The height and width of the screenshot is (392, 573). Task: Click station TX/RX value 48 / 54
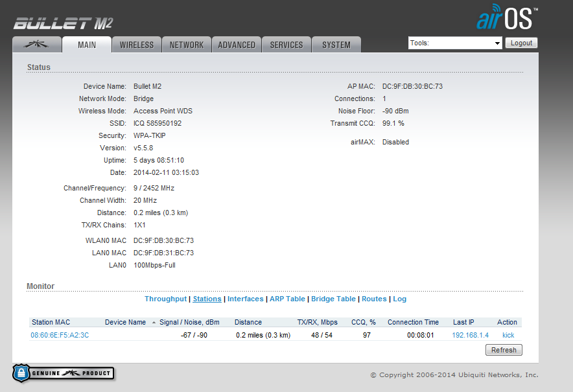322,335
